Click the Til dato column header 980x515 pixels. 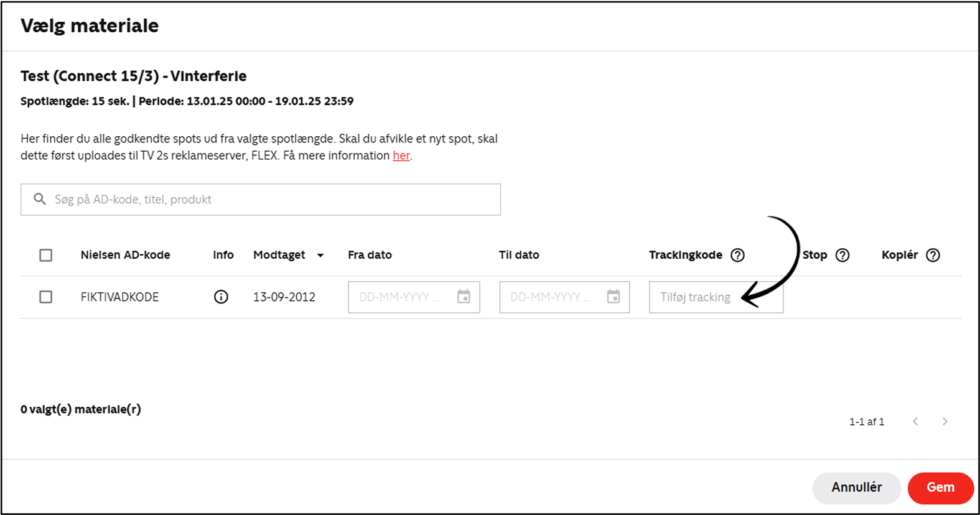[x=519, y=255]
